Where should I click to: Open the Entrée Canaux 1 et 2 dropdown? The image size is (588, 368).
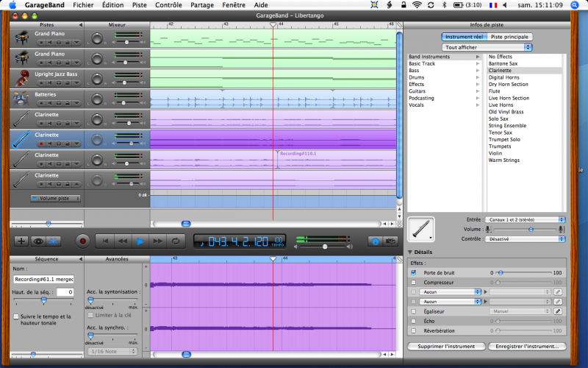pyautogui.click(x=525, y=219)
